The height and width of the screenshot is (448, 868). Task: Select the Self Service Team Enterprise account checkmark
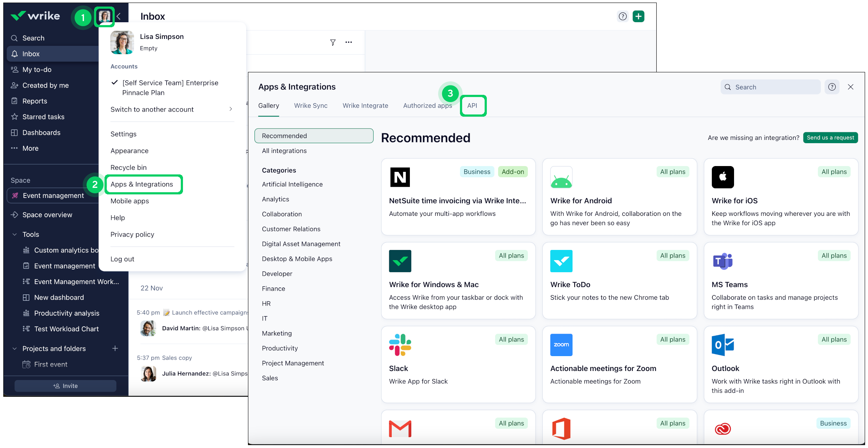pyautogui.click(x=115, y=82)
